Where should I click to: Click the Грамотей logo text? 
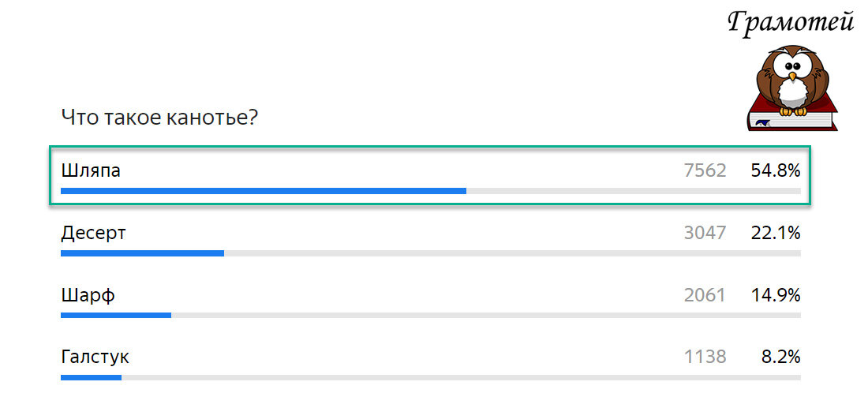(x=791, y=23)
